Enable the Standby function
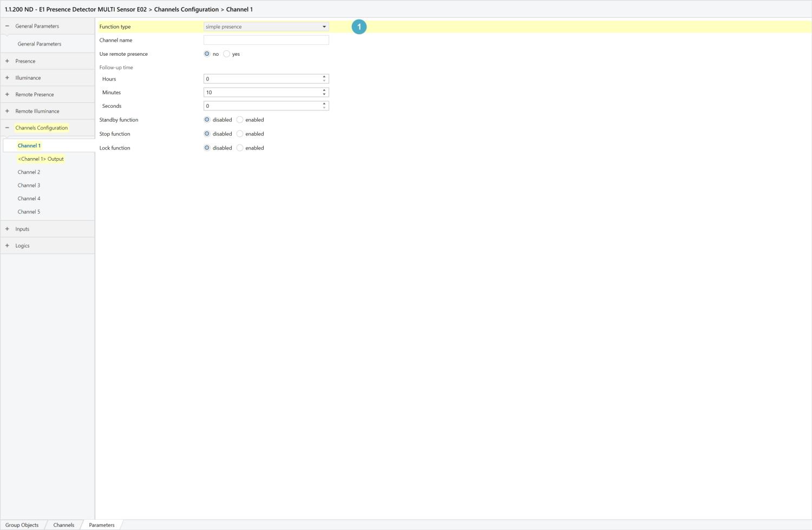The width and height of the screenshot is (812, 530). (240, 120)
